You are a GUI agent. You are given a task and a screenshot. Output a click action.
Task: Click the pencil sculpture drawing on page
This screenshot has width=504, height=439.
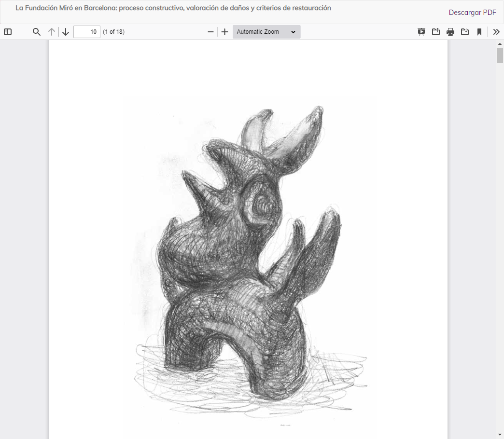coord(251,262)
